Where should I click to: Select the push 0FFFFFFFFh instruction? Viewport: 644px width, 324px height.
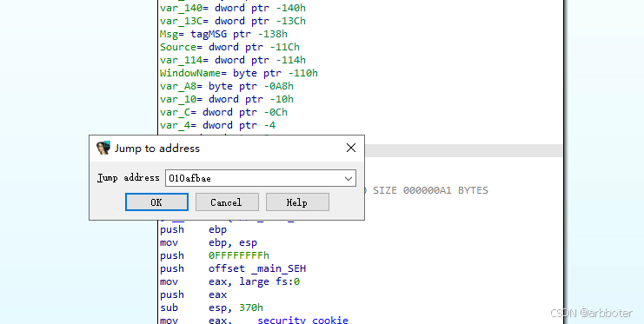(215, 255)
